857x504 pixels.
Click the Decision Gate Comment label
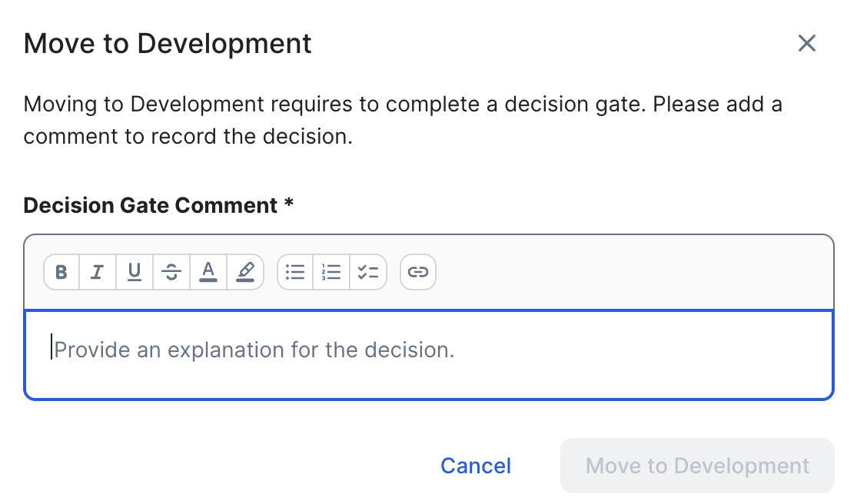click(151, 205)
